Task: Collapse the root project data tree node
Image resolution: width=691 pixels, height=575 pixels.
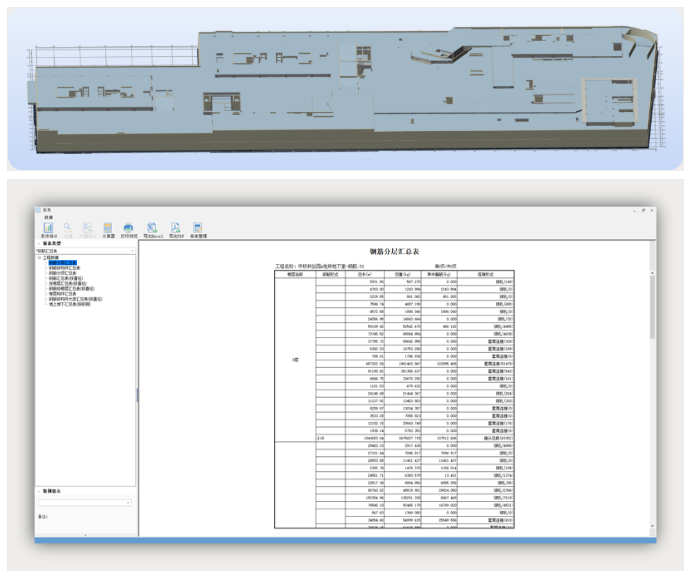Action: (39, 258)
